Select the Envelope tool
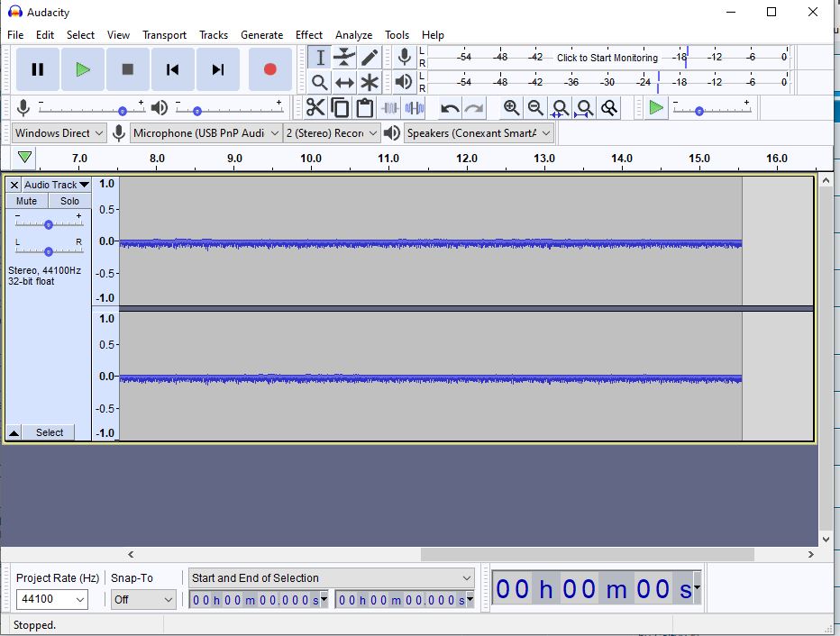 pos(344,58)
